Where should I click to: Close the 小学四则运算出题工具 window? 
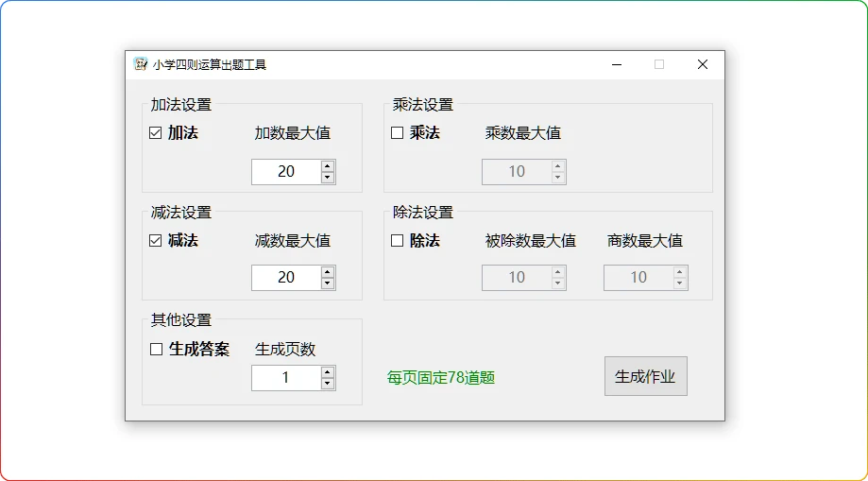point(702,64)
